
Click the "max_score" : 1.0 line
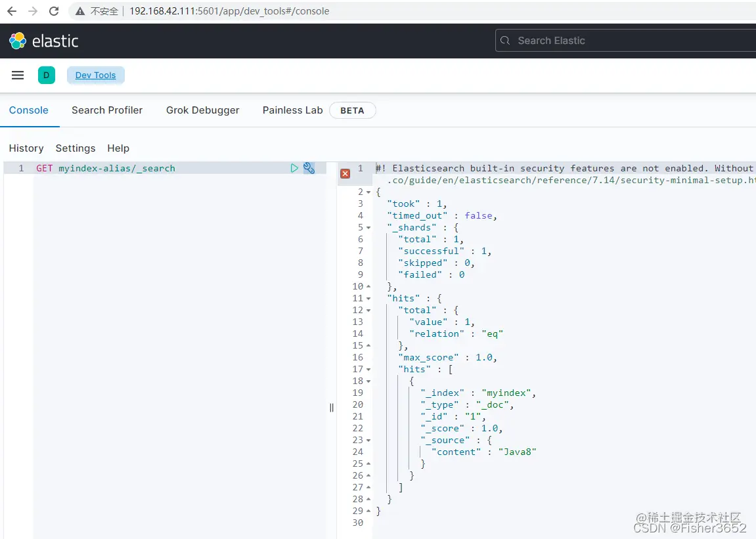[x=447, y=357]
